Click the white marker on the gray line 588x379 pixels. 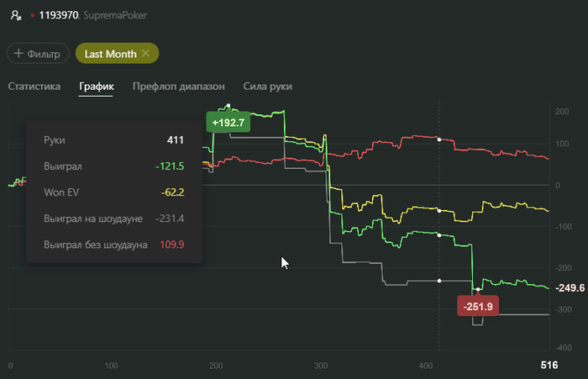(x=439, y=280)
